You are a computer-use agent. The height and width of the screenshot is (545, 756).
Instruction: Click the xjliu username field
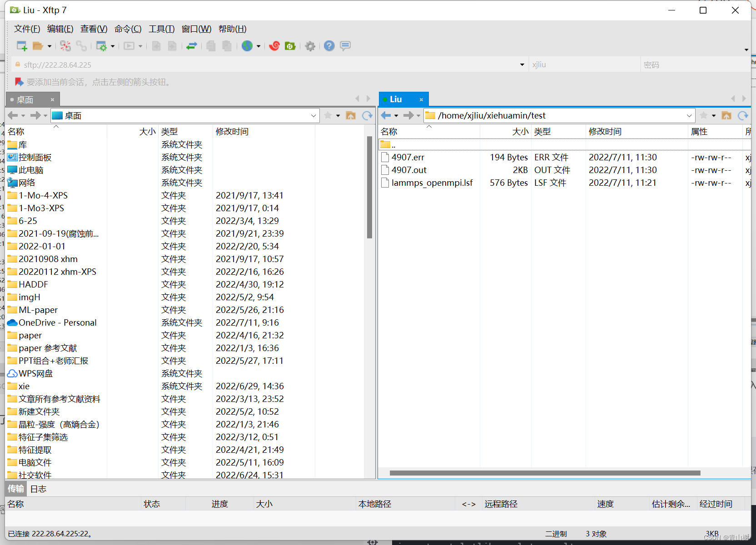pyautogui.click(x=584, y=65)
